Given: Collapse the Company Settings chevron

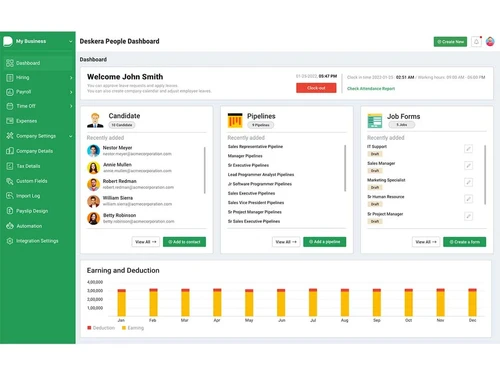Looking at the screenshot, I should pyautogui.click(x=71, y=136).
